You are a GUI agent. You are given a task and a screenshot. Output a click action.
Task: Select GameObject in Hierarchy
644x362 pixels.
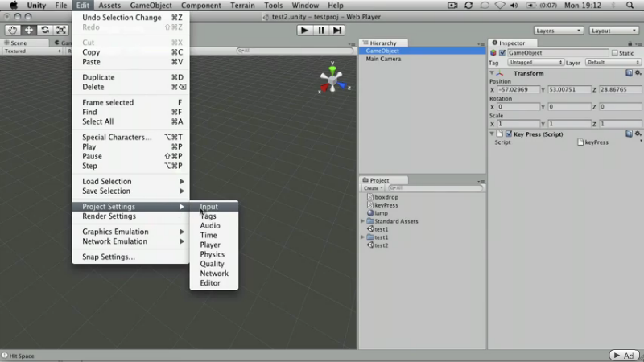422,51
